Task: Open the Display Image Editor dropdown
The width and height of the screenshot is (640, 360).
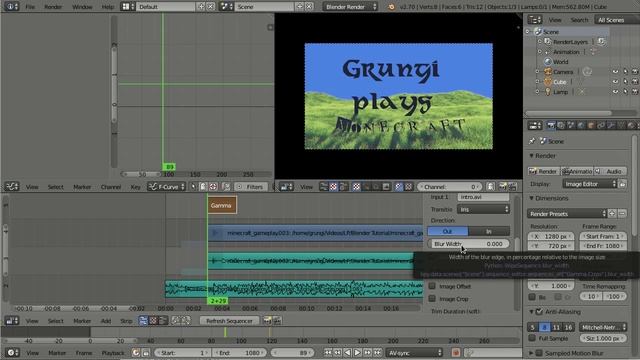Action: pyautogui.click(x=589, y=184)
